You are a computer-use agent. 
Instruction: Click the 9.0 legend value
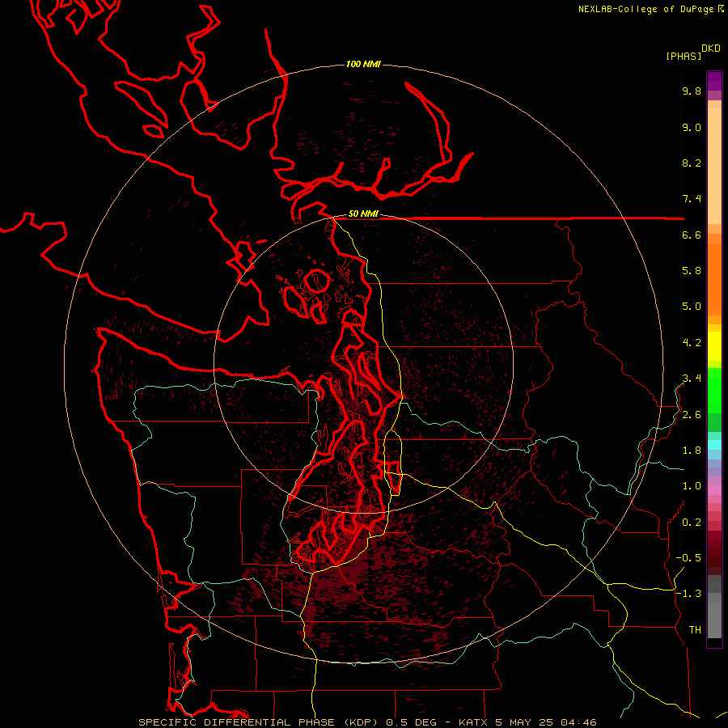pos(692,127)
